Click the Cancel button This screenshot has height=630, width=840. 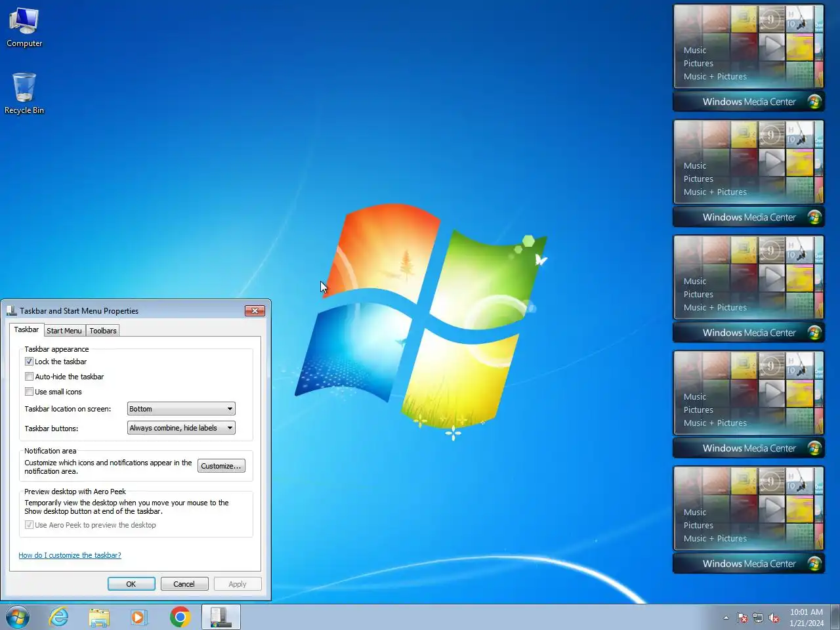point(184,584)
